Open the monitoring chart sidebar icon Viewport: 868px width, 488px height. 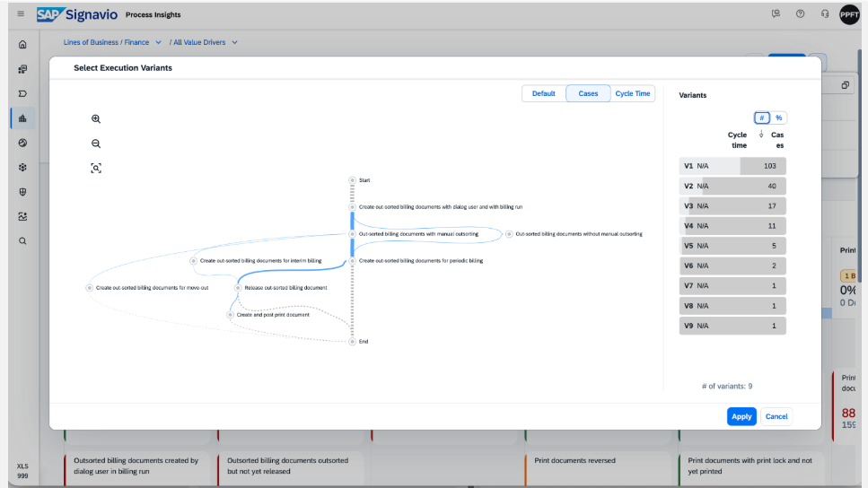(x=22, y=216)
